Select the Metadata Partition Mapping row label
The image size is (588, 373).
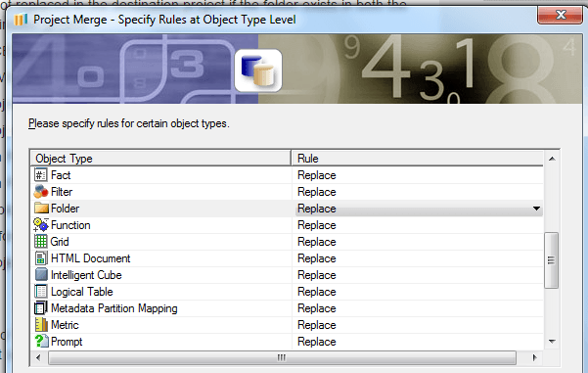(x=114, y=308)
